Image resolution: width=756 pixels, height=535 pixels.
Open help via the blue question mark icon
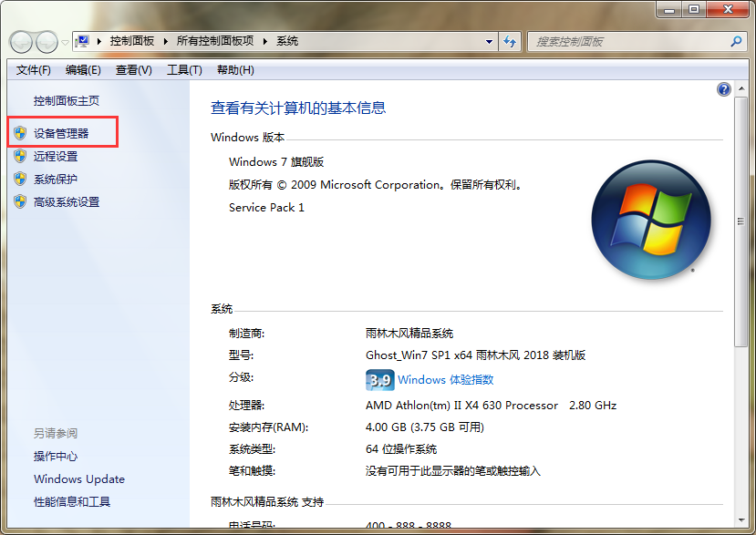pos(724,89)
